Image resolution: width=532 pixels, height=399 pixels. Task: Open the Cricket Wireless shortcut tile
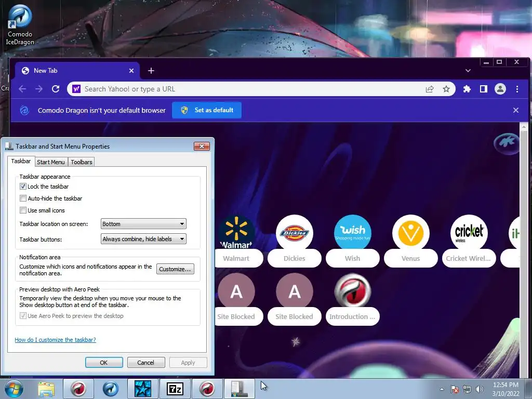pyautogui.click(x=469, y=241)
